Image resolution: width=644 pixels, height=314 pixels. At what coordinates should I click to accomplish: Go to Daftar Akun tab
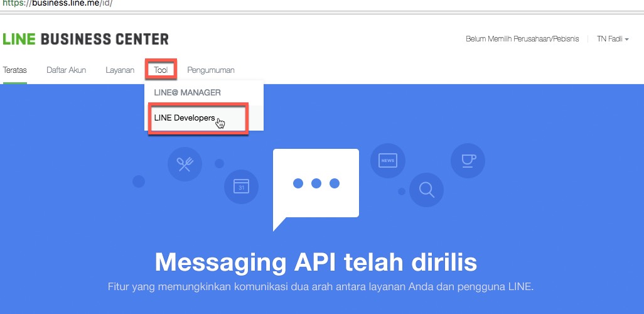[x=66, y=70]
